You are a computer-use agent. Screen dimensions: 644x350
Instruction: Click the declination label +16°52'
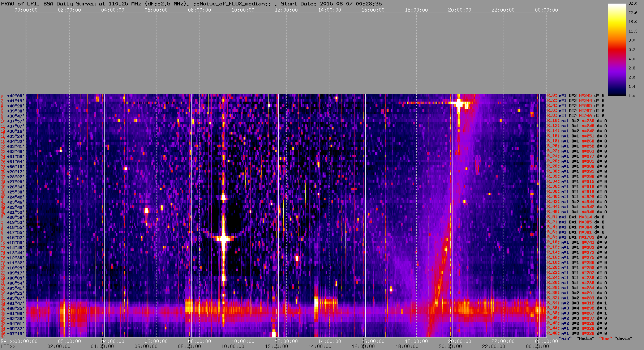(x=16, y=238)
